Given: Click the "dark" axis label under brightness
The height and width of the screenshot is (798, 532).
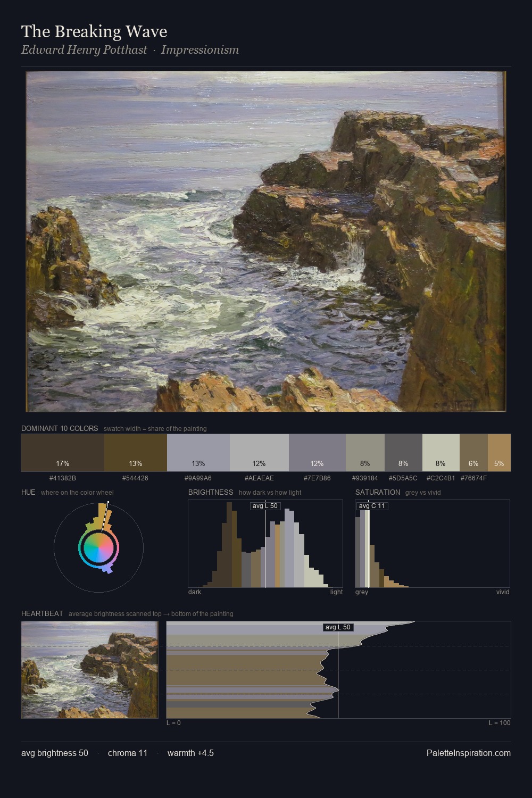Looking at the screenshot, I should pos(195,592).
